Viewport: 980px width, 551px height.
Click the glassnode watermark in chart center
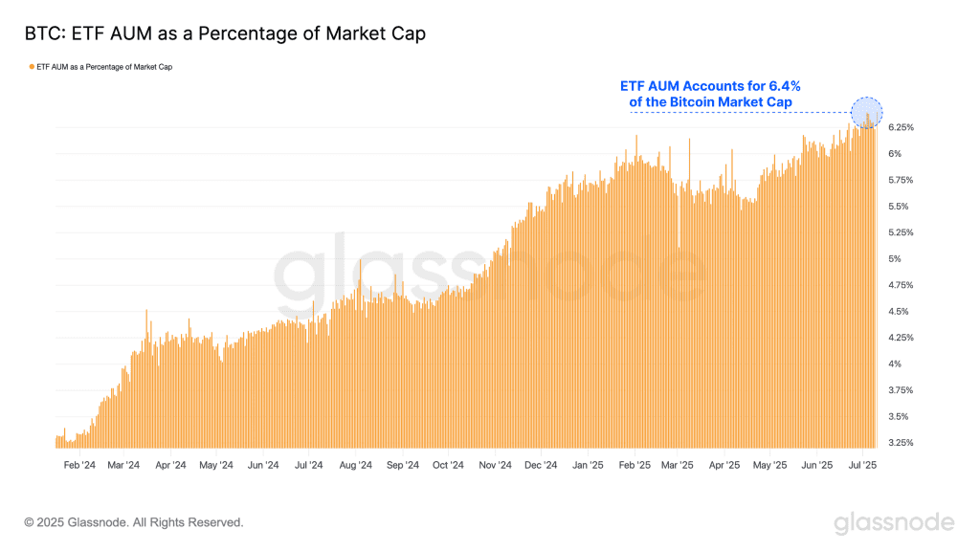point(489,273)
